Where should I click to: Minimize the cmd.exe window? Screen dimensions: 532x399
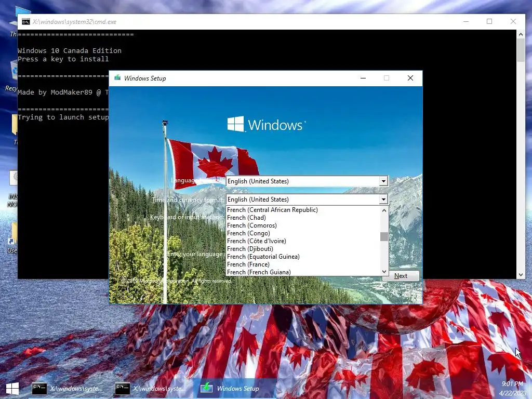pos(466,21)
